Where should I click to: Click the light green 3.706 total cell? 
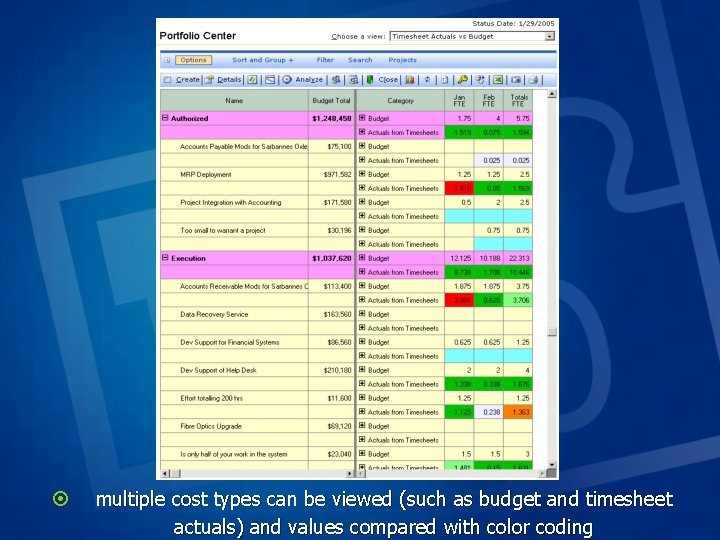coord(518,300)
